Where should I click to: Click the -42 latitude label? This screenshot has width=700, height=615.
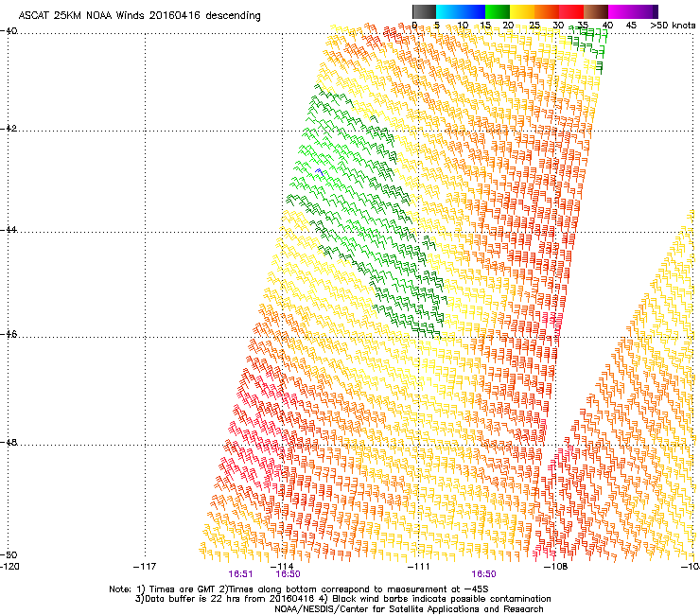pyautogui.click(x=9, y=128)
